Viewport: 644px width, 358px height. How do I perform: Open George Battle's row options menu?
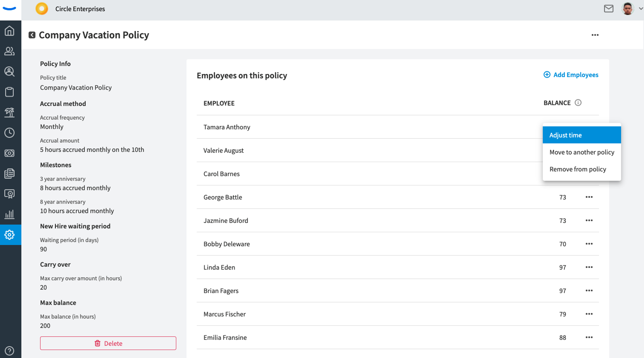589,197
